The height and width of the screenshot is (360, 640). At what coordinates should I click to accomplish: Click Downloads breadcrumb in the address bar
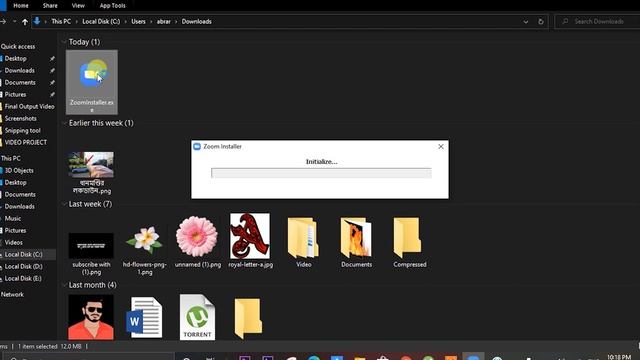196,22
